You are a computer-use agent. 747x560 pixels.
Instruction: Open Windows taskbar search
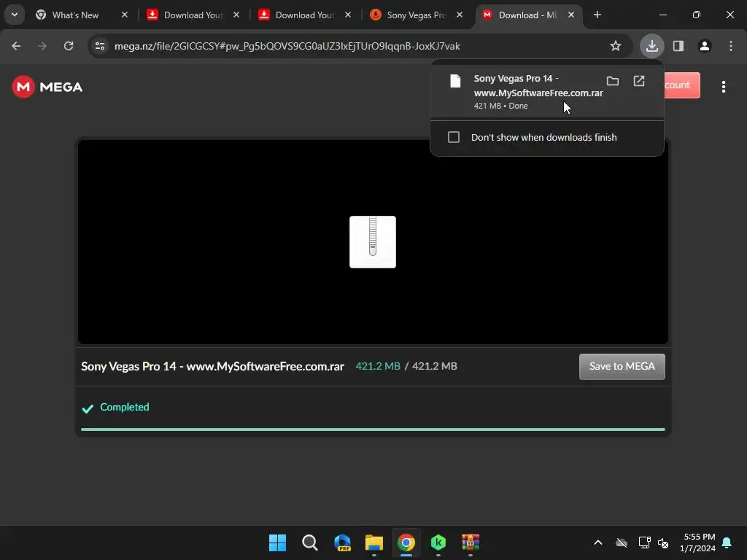click(309, 542)
